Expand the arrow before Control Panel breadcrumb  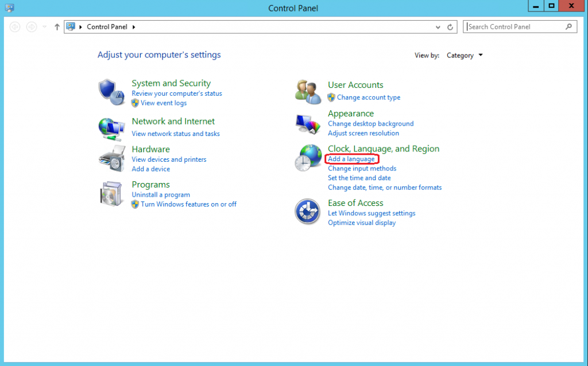[80, 27]
